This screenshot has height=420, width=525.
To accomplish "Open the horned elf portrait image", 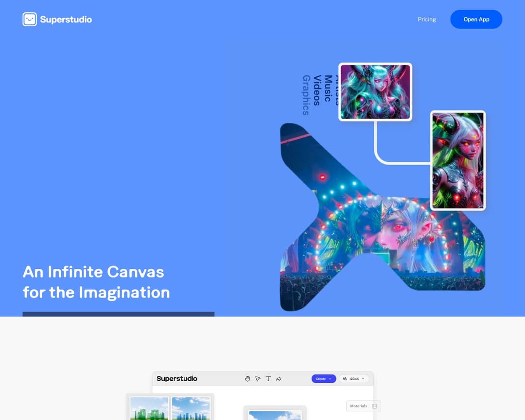I will [458, 160].
